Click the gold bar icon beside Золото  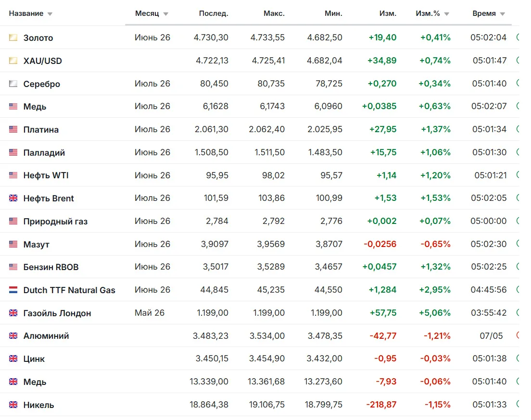13,37
